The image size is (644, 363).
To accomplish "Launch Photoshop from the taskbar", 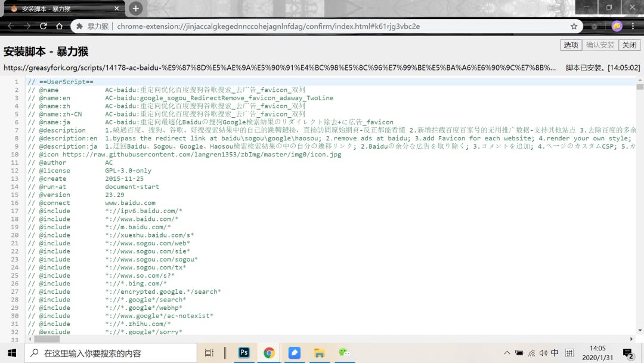I will click(244, 353).
